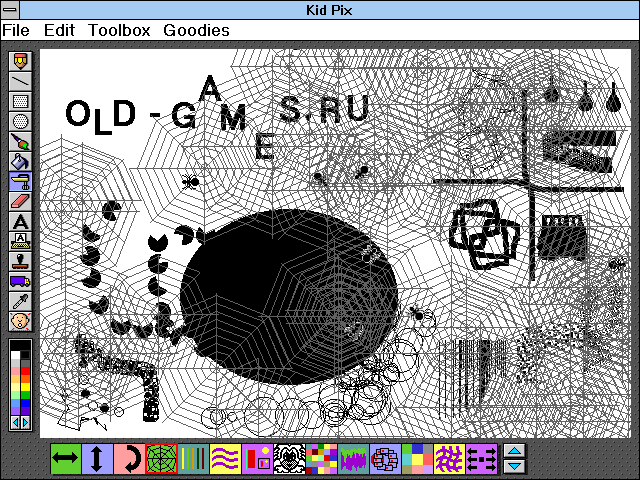Viewport: 640px width, 480px height.
Task: Show next row of mixer options
Action: click(x=515, y=466)
